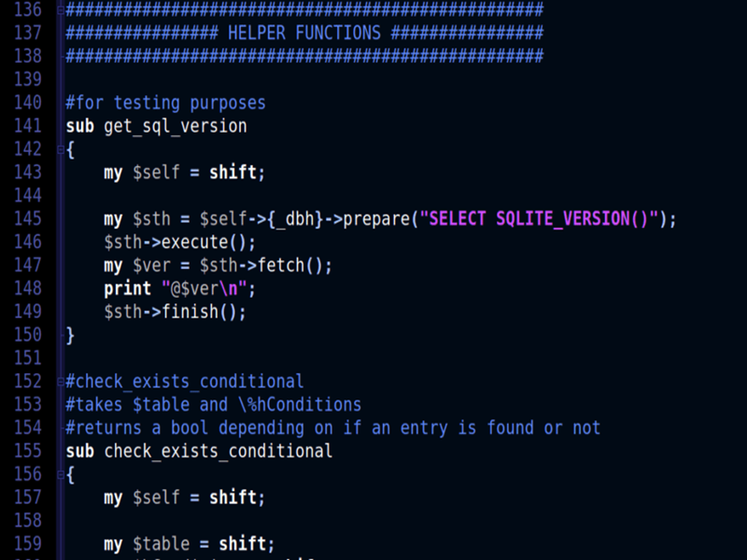Click the print "@$ver\n" statement
This screenshot has height=560, width=747.
coord(179,288)
